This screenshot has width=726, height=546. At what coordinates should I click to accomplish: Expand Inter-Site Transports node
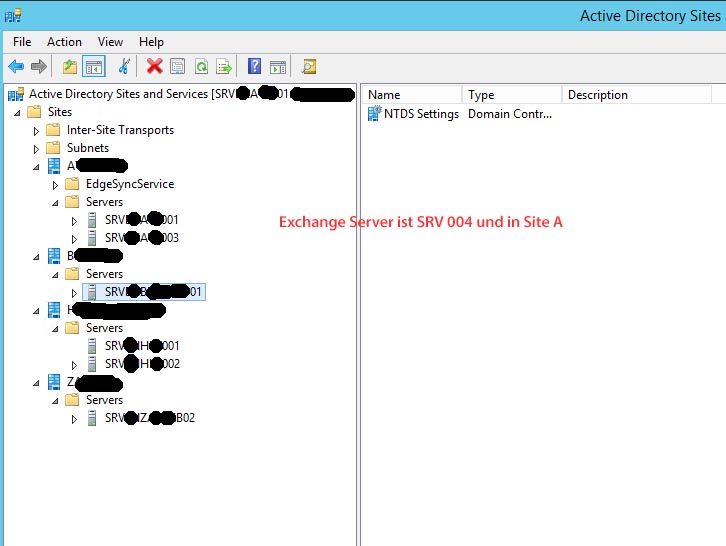tap(36, 131)
